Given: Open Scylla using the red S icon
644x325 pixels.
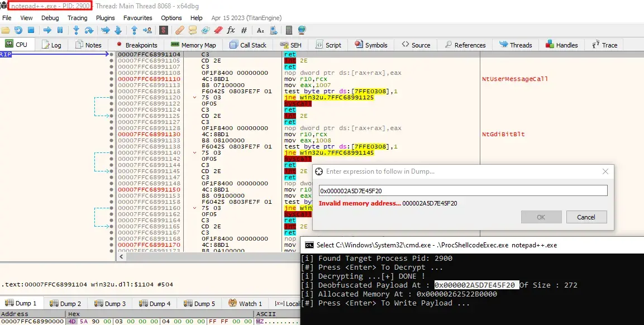Looking at the screenshot, I should coord(163,30).
